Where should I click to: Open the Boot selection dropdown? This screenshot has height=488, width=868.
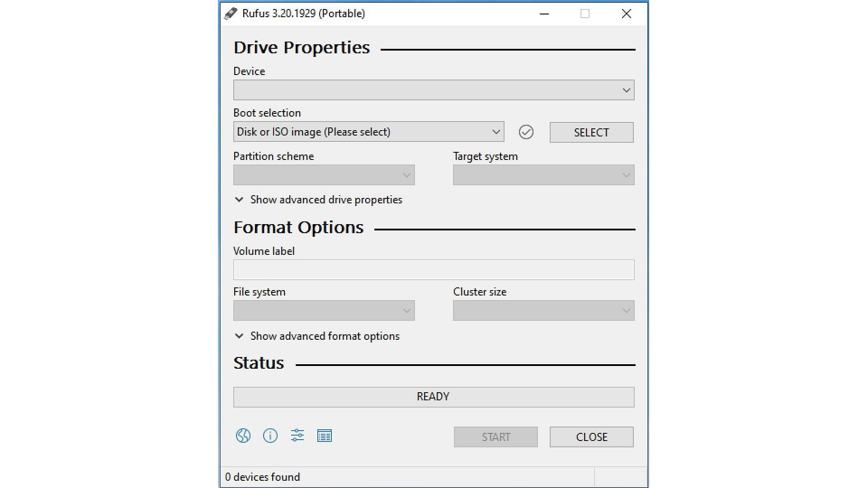click(368, 131)
